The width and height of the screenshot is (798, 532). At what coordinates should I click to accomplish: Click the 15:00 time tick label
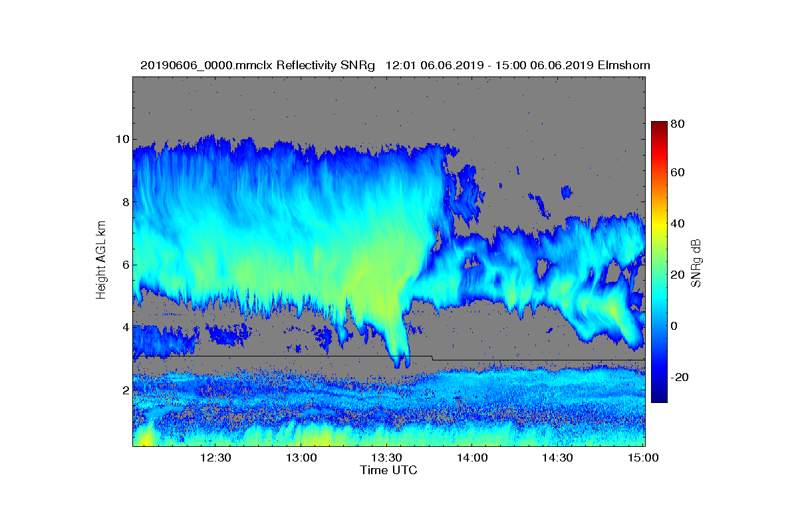point(643,458)
